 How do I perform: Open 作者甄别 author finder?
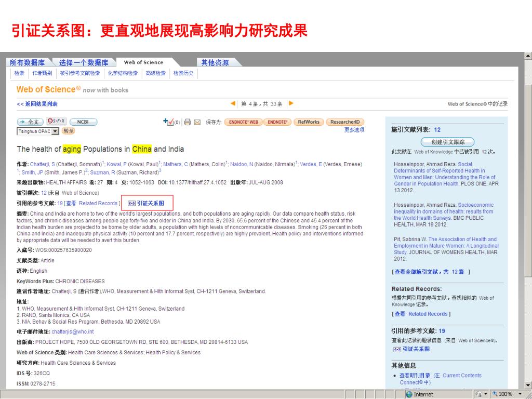(x=42, y=73)
